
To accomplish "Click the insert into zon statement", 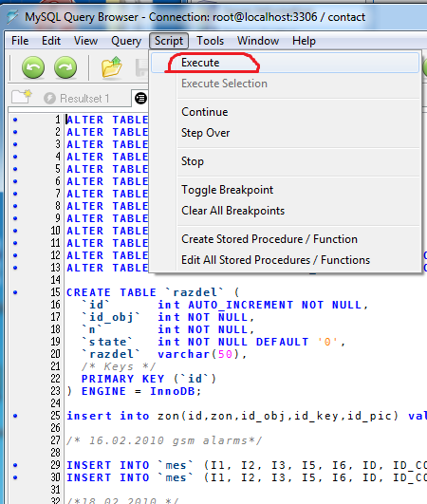I will click(247, 416).
